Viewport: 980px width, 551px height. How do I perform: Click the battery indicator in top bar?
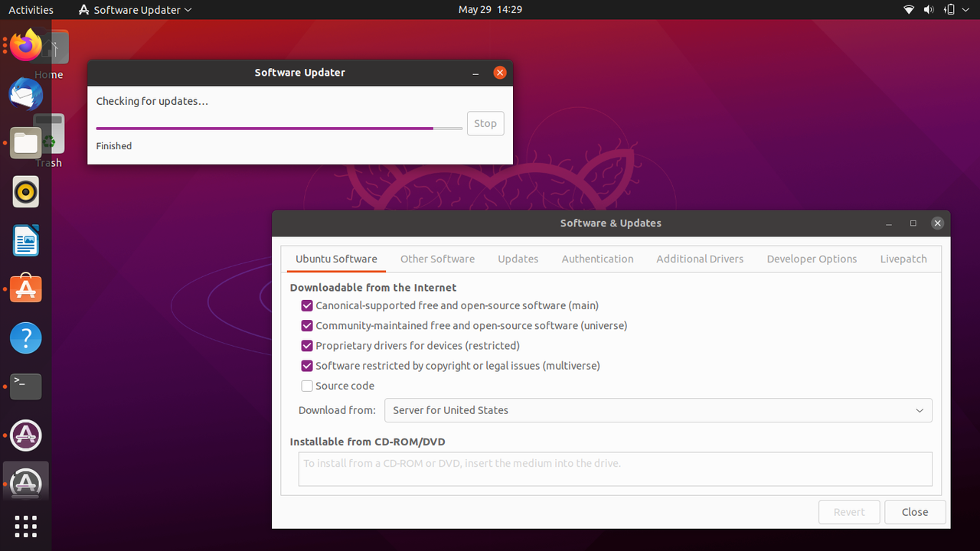(949, 10)
